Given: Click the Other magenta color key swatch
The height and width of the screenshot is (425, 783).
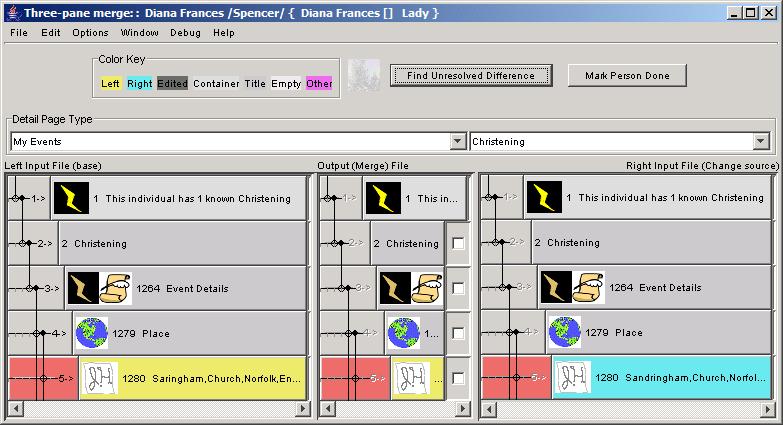Looking at the screenshot, I should point(319,84).
